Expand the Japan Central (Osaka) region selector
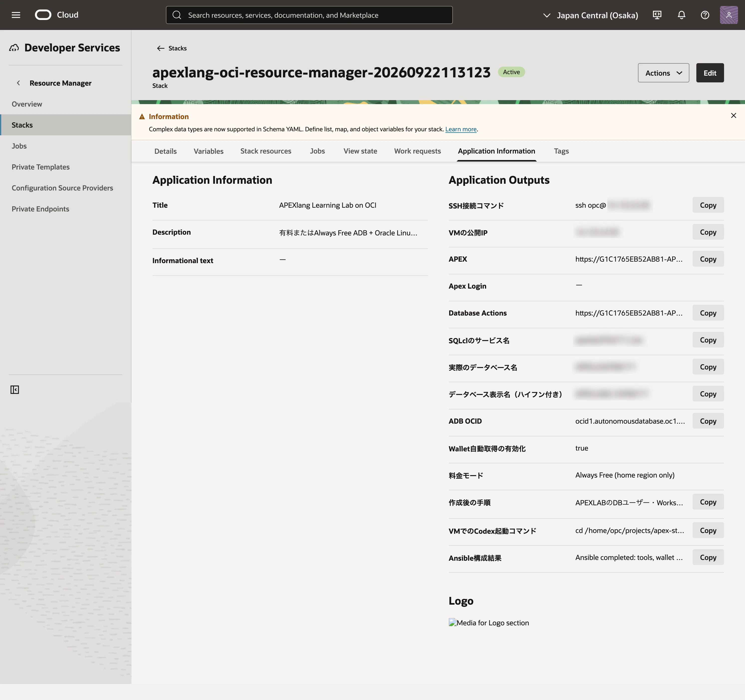The image size is (745, 700). coord(591,15)
